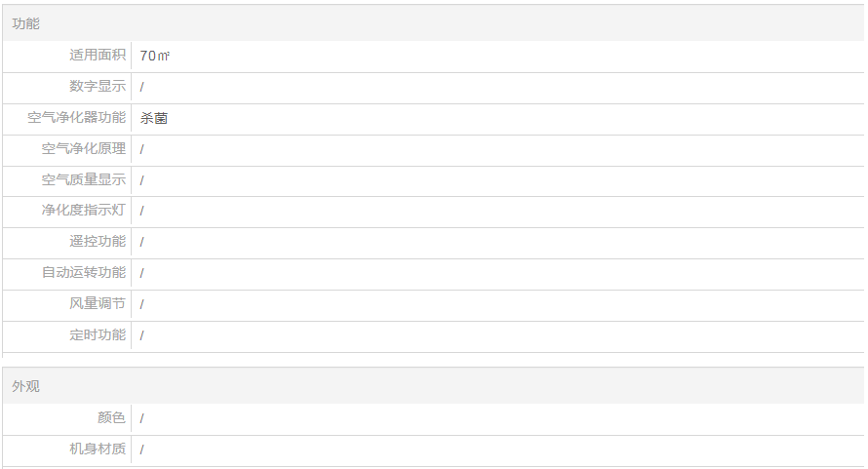The width and height of the screenshot is (868, 469).
Task: Click the slash value beside 颜色
Action: pos(142,419)
